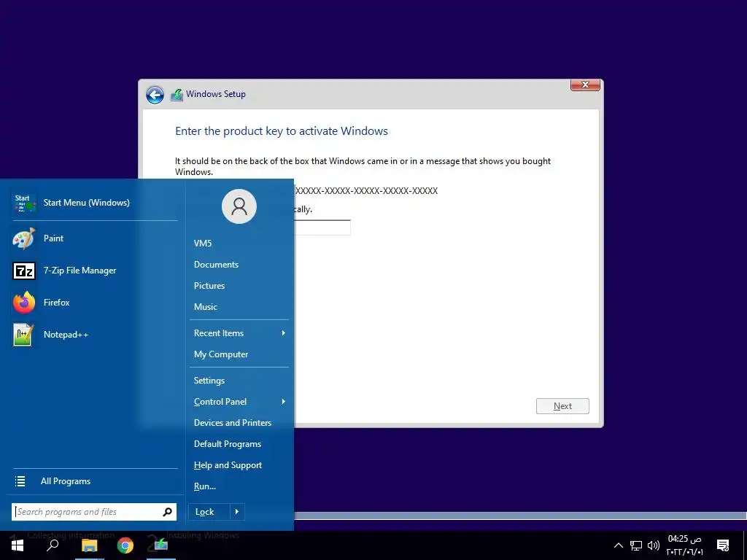
Task: Open the notification center icon
Action: [x=723, y=545]
